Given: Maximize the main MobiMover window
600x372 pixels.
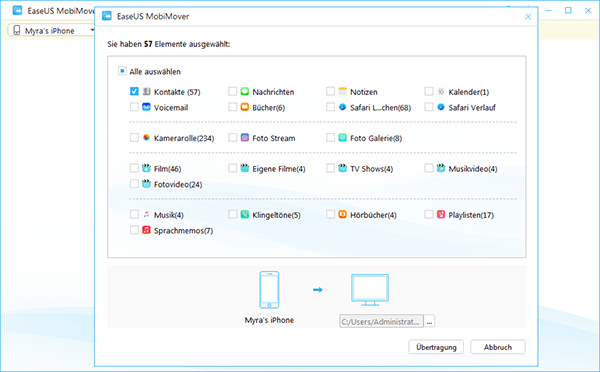Looking at the screenshot, I should coord(568,10).
